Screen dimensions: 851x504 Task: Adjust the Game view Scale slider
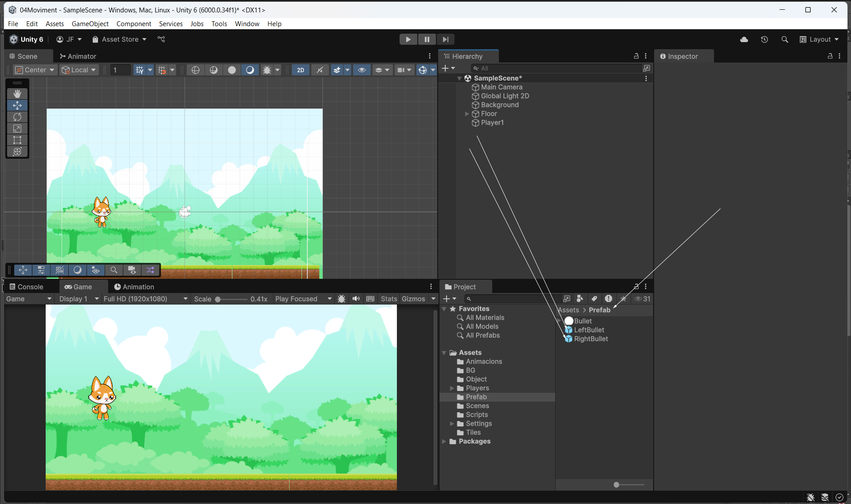[218, 299]
